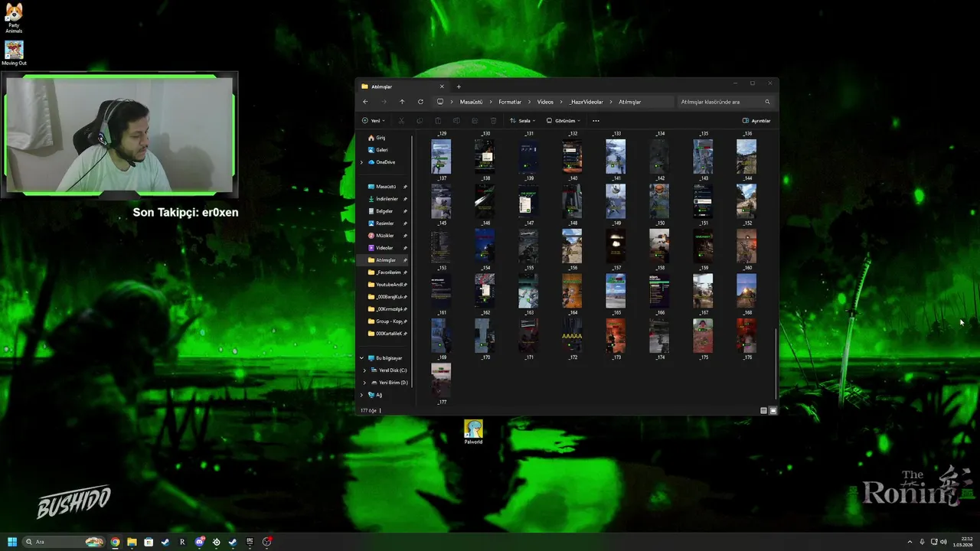This screenshot has height=551, width=980.
Task: Collapse Bu bilgisayar tree node
Action: pos(361,358)
